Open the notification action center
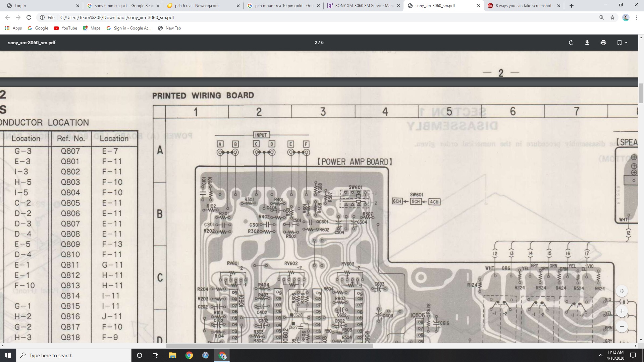Screen dimensions: 644x362 pos(633,355)
